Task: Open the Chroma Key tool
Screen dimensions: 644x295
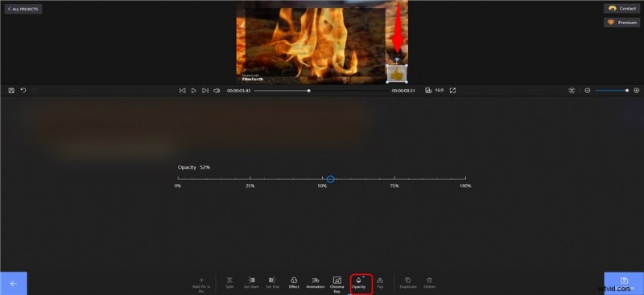Action: tap(336, 285)
